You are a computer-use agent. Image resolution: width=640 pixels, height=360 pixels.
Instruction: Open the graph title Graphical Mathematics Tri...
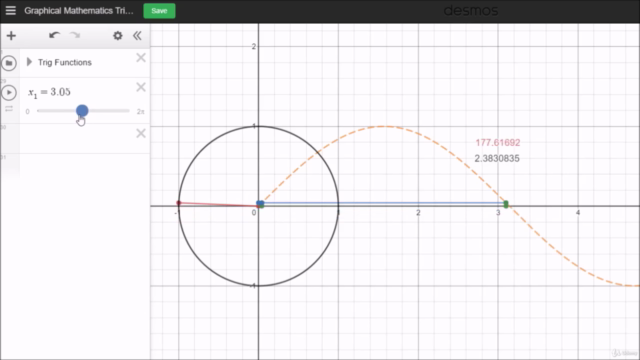[79, 11]
